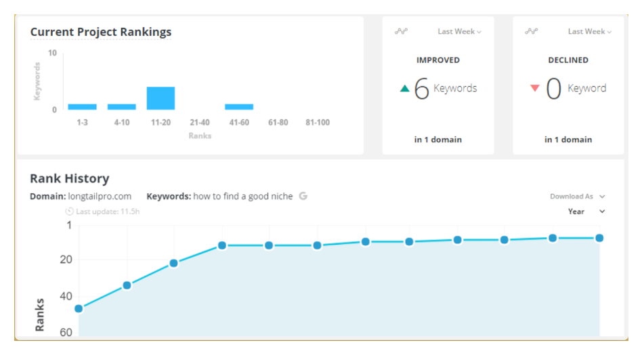Click the Current Project Rankings heading
Image resolution: width=644 pixels, height=347 pixels.
click(101, 32)
